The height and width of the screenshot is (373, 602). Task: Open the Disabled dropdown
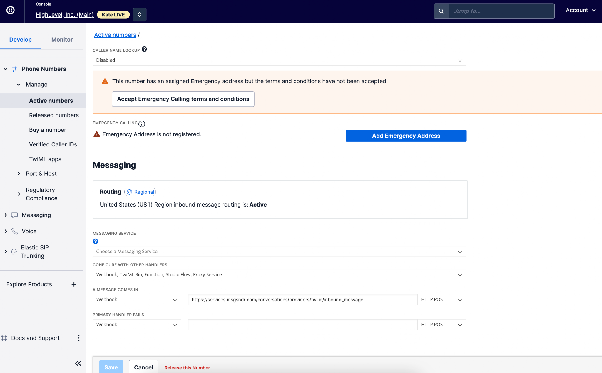click(x=279, y=60)
